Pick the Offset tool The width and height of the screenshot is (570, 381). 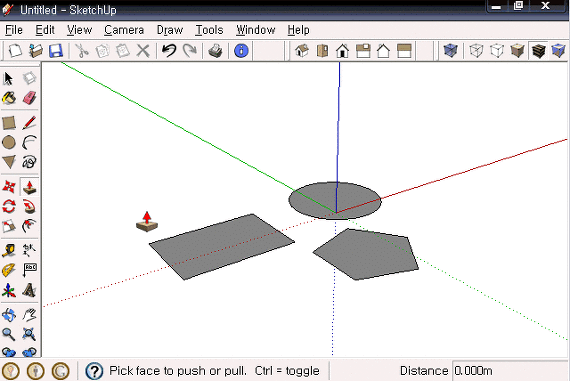[29, 226]
